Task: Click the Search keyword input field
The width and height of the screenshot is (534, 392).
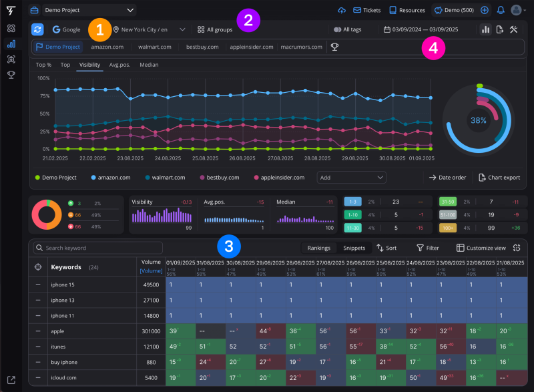Action: [x=98, y=248]
